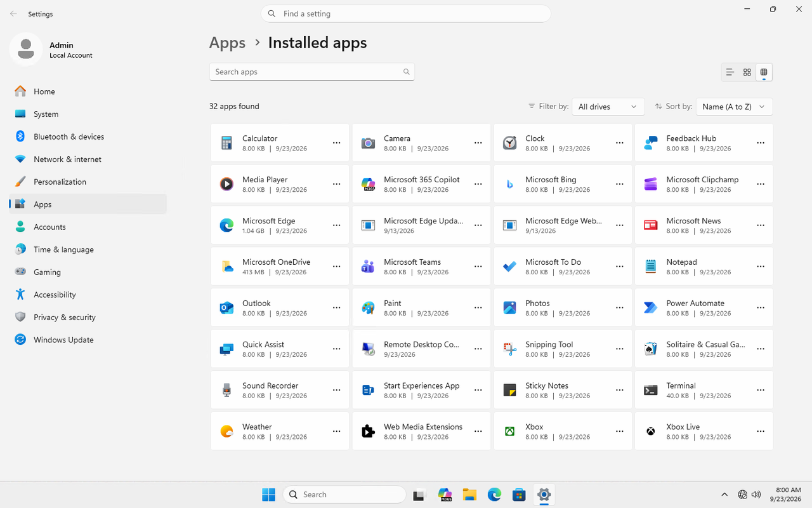Click the Notepad app icon
The width and height of the screenshot is (812, 508).
click(650, 267)
